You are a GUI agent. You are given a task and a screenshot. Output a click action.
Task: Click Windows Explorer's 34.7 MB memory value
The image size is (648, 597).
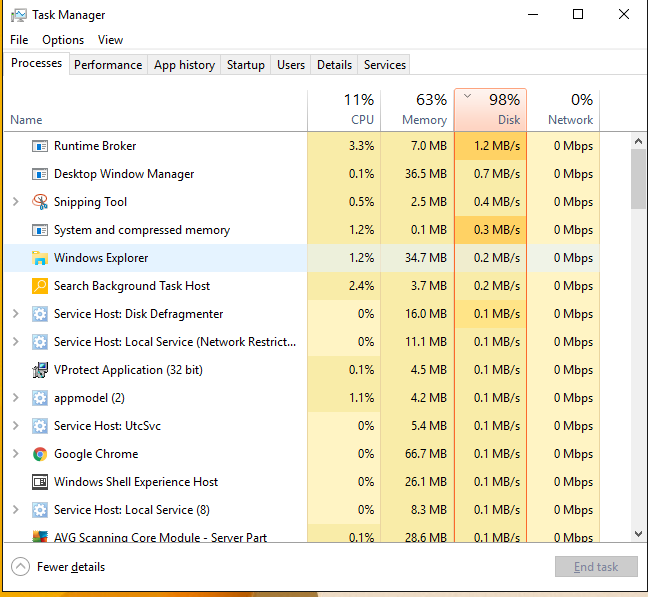426,258
